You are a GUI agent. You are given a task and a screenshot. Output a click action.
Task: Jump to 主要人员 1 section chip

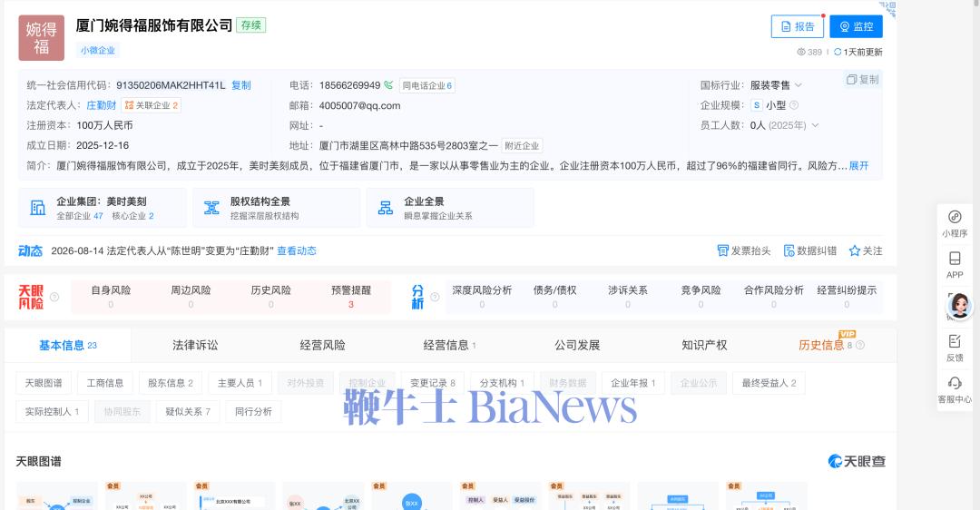pos(240,383)
